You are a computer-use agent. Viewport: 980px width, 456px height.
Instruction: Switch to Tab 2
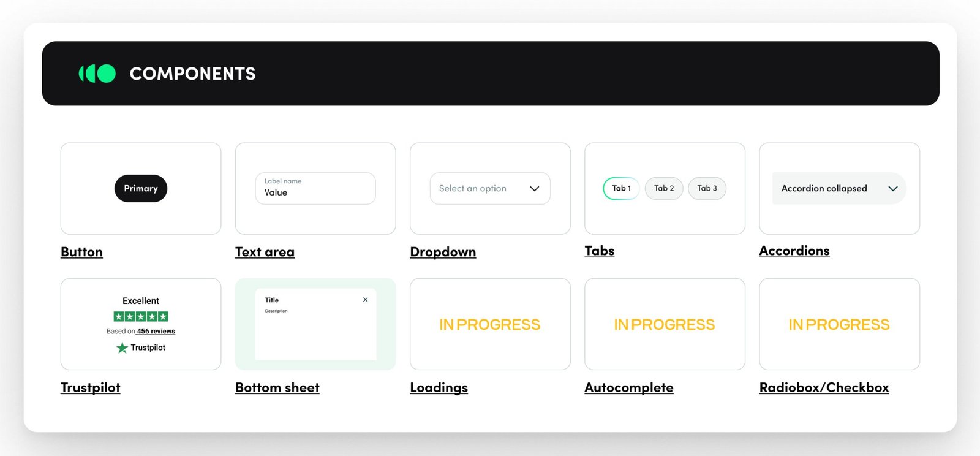tap(664, 188)
